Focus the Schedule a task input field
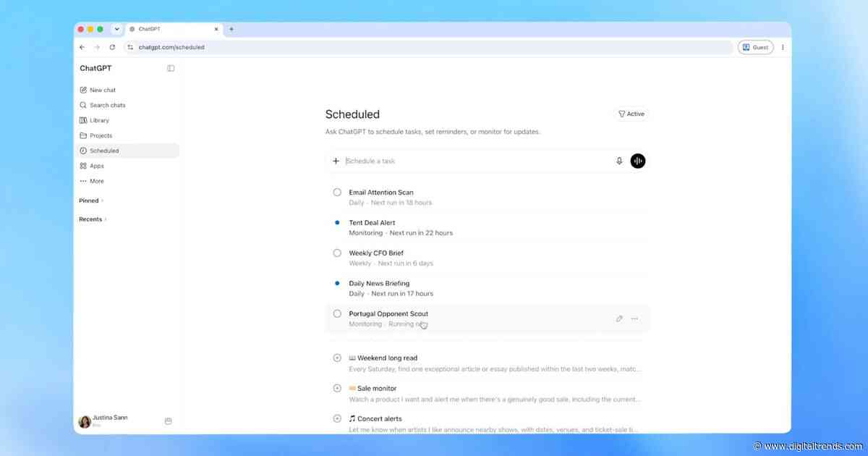Viewport: 868px width, 456px height. pyautogui.click(x=477, y=161)
